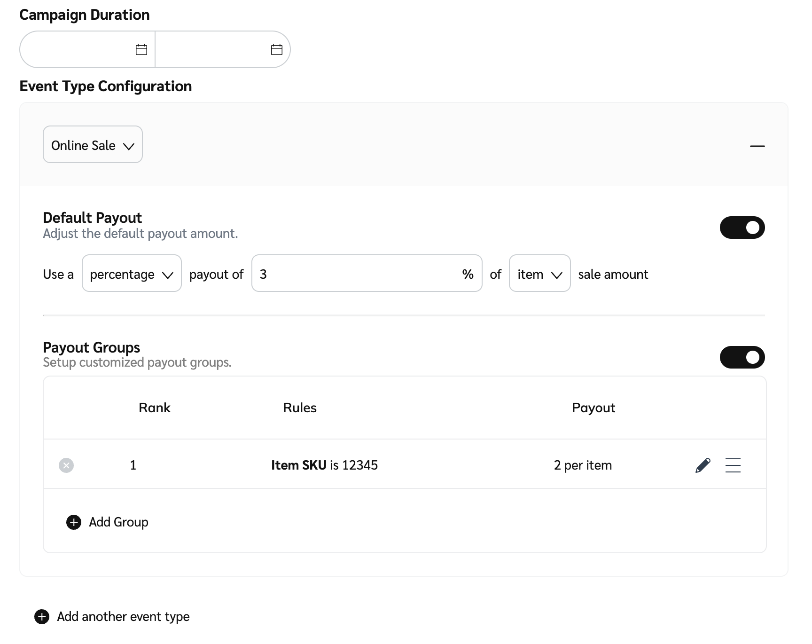Click the plus icon beside Add Group

[x=74, y=522]
